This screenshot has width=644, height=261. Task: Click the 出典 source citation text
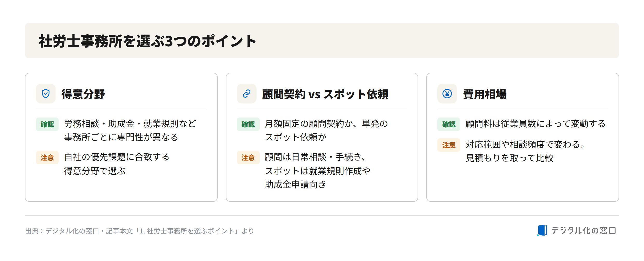139,231
